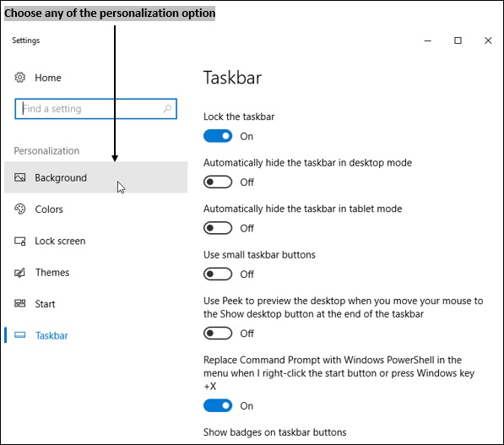The height and width of the screenshot is (445, 504).
Task: Click the Find a setting field
Action: [95, 109]
